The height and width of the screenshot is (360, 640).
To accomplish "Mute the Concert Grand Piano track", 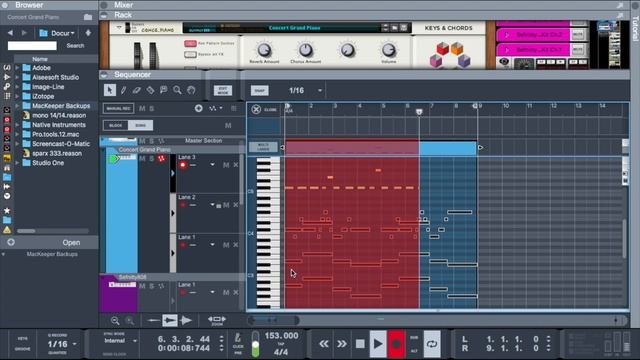I will click(142, 158).
